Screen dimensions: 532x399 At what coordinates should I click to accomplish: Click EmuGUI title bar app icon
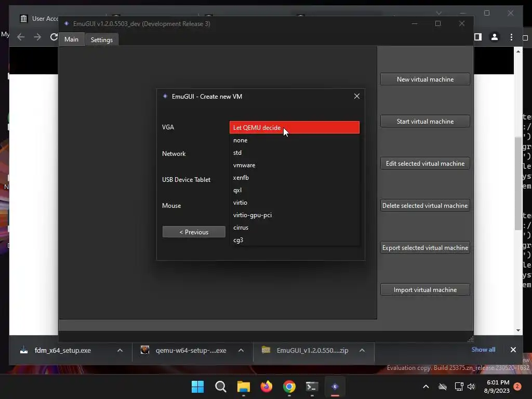pyautogui.click(x=66, y=23)
